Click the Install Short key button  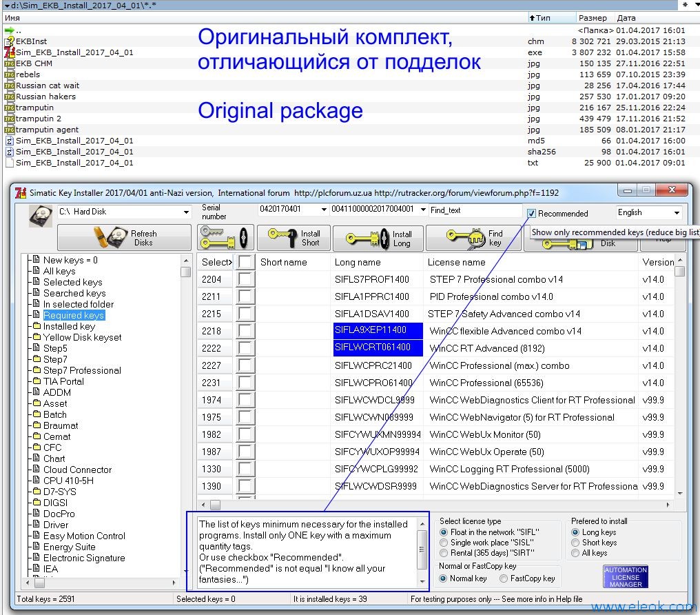pyautogui.click(x=294, y=237)
